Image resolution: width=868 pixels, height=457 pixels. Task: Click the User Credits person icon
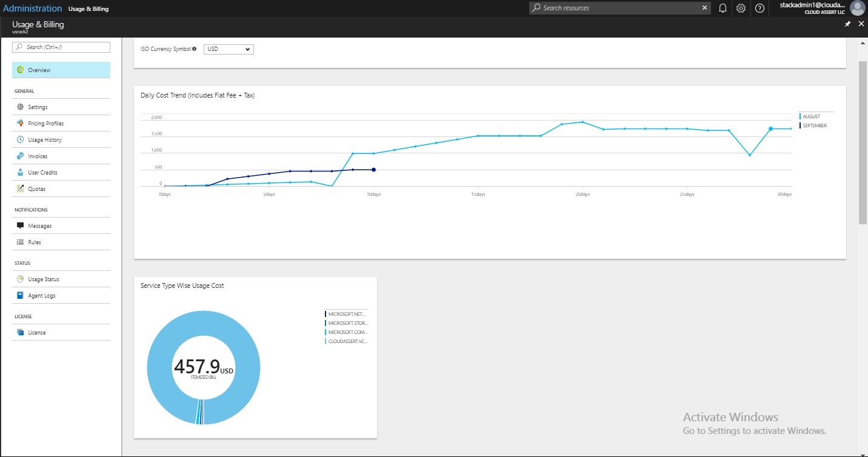coord(20,173)
